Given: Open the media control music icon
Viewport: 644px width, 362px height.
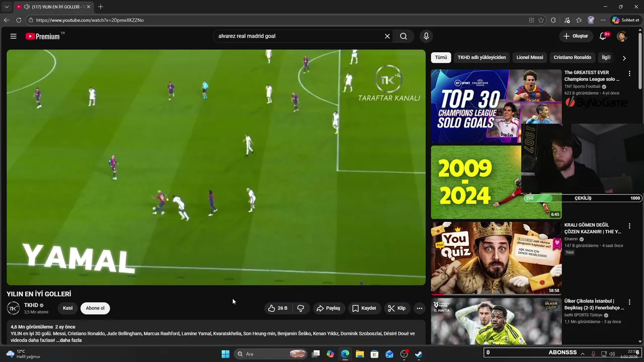Looking at the screenshot, I should (x=567, y=20).
